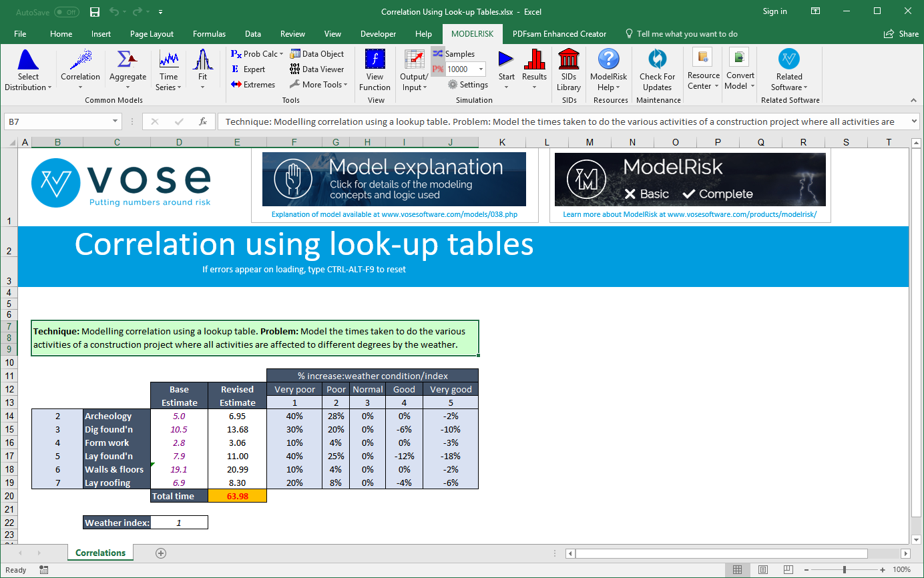The image size is (924, 578).
Task: Open the PDFsam Enhanced Creator tab
Action: [x=559, y=33]
